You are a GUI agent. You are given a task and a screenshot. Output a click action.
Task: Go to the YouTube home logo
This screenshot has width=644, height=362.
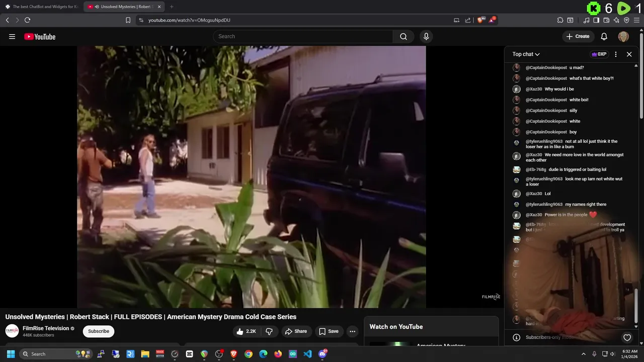40,37
